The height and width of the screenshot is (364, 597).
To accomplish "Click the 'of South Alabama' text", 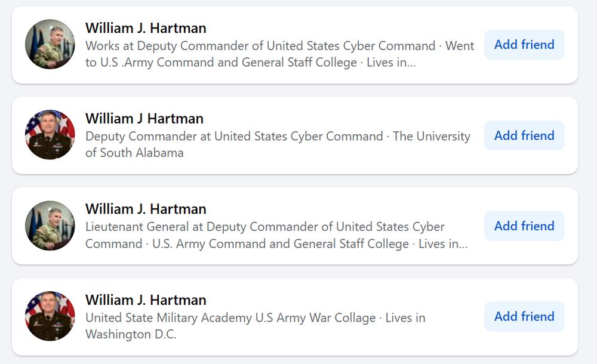I will pyautogui.click(x=134, y=153).
